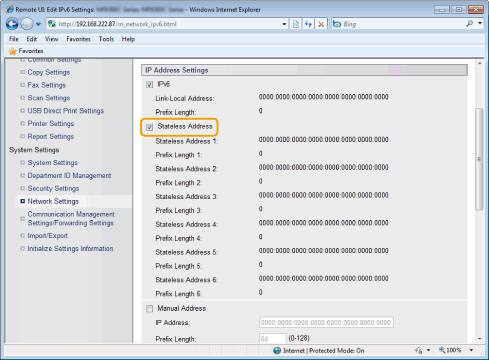Click the red Stop loading icon
The image size is (489, 360).
[x=321, y=24]
